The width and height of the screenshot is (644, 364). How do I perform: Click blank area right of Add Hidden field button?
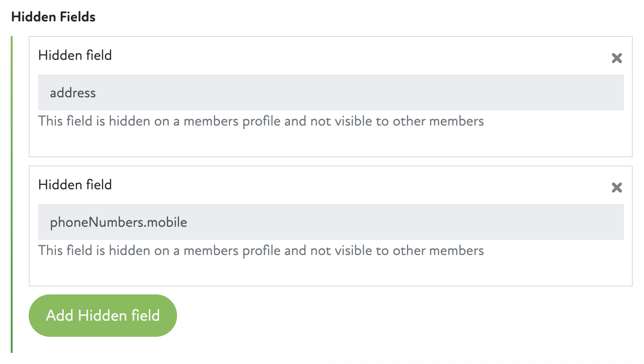[389, 315]
